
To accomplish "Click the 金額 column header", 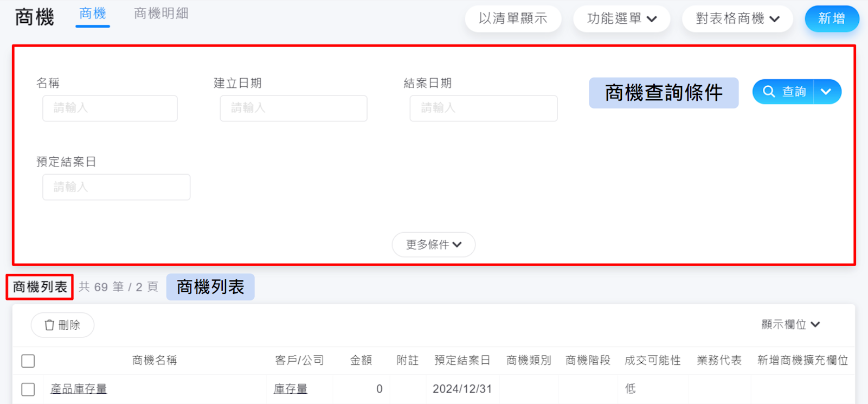I will point(361,361).
